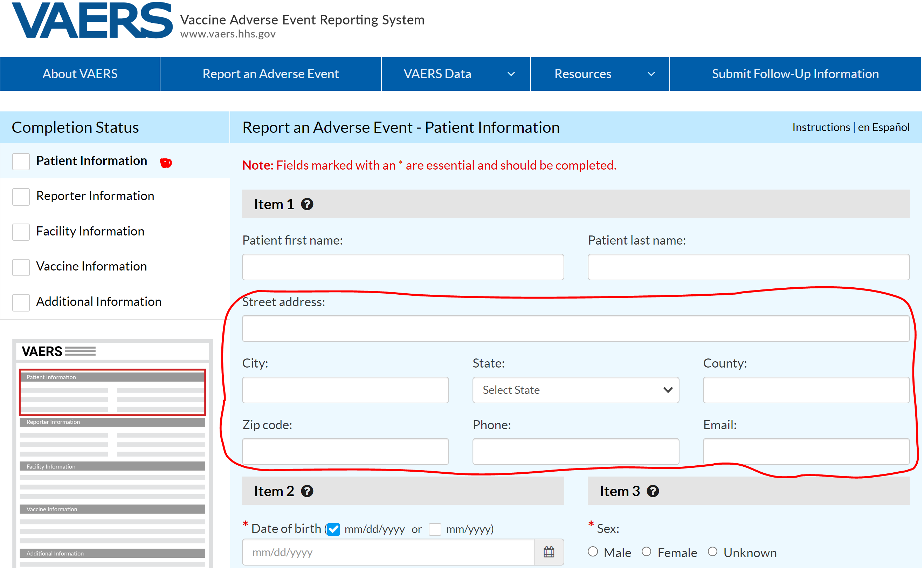Open Item 2 help question icon

307,491
